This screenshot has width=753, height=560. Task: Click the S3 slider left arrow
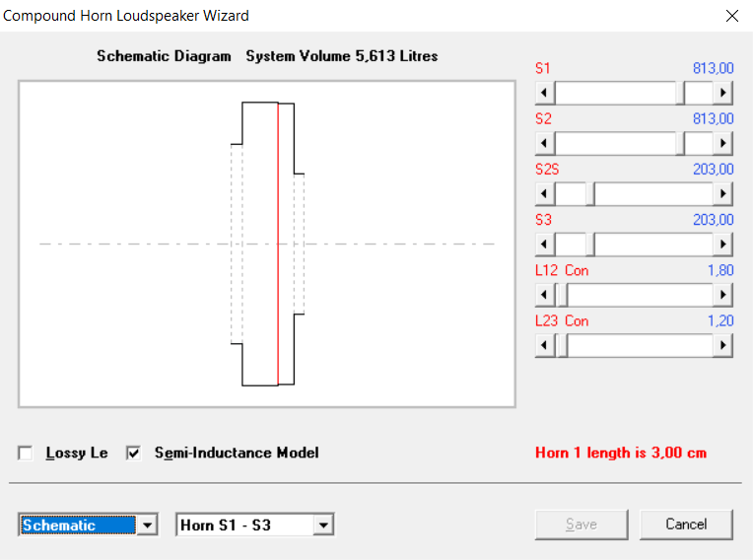coord(545,244)
